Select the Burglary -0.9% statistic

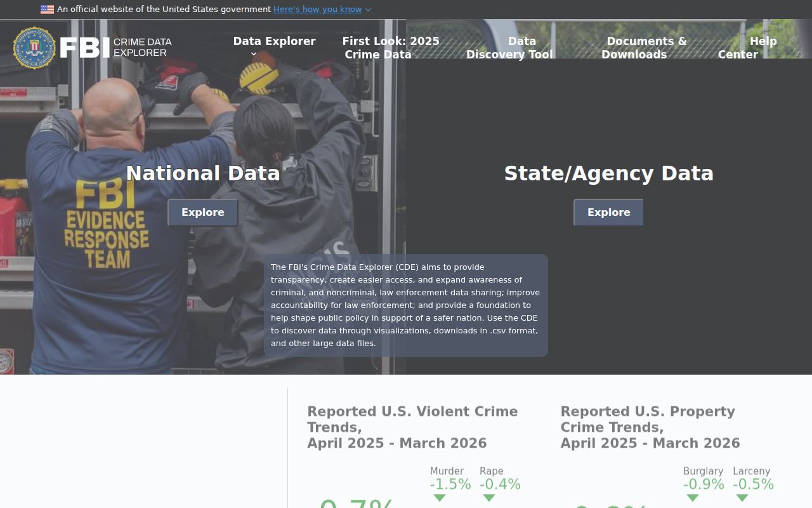(704, 479)
